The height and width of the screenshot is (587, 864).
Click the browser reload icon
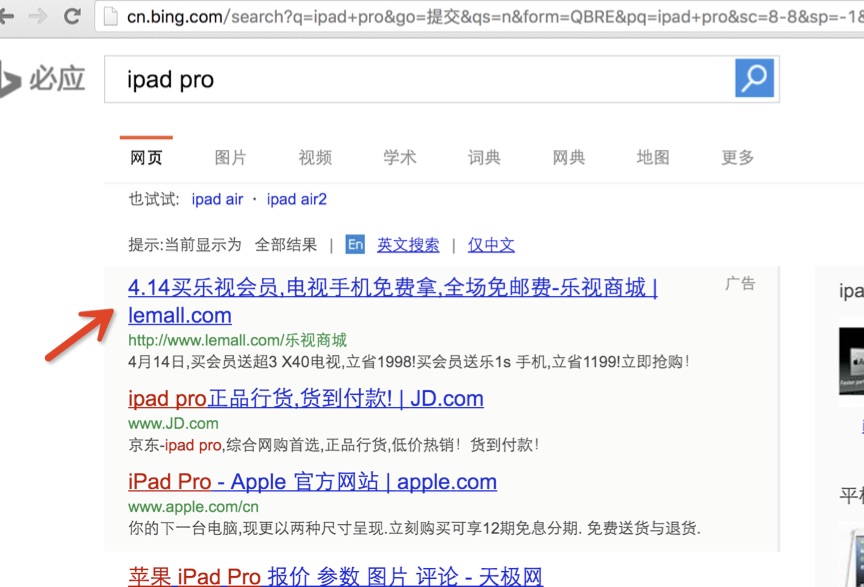click(72, 17)
